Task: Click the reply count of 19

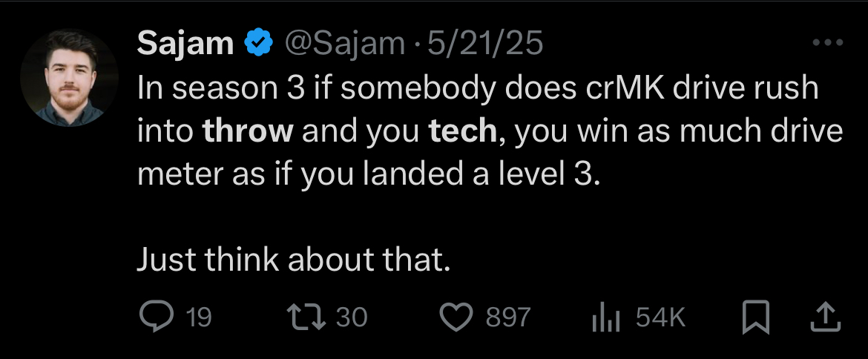Action: [x=198, y=318]
